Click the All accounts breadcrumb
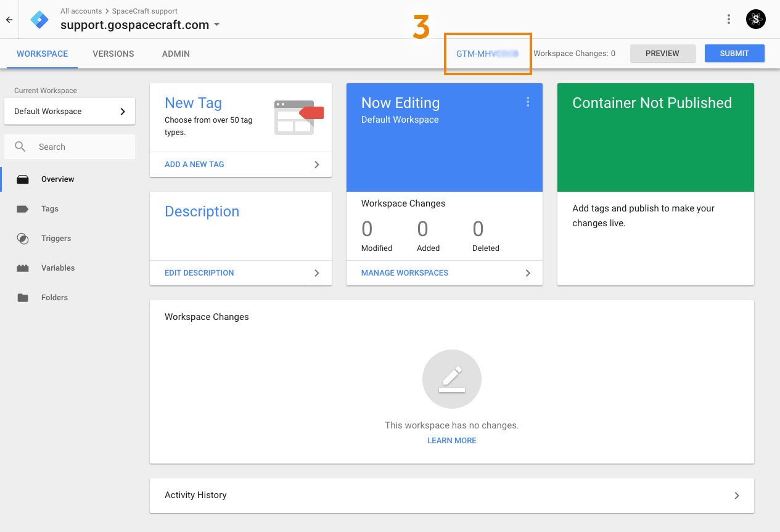780x532 pixels. pos(81,11)
